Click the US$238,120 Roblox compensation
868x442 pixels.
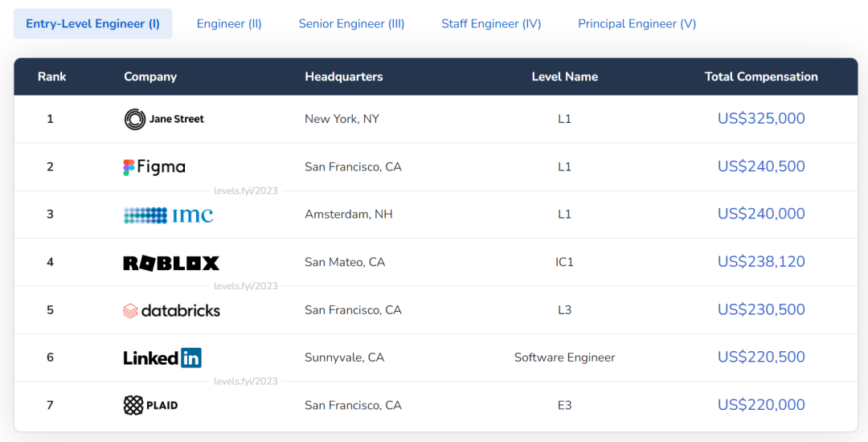coord(761,262)
